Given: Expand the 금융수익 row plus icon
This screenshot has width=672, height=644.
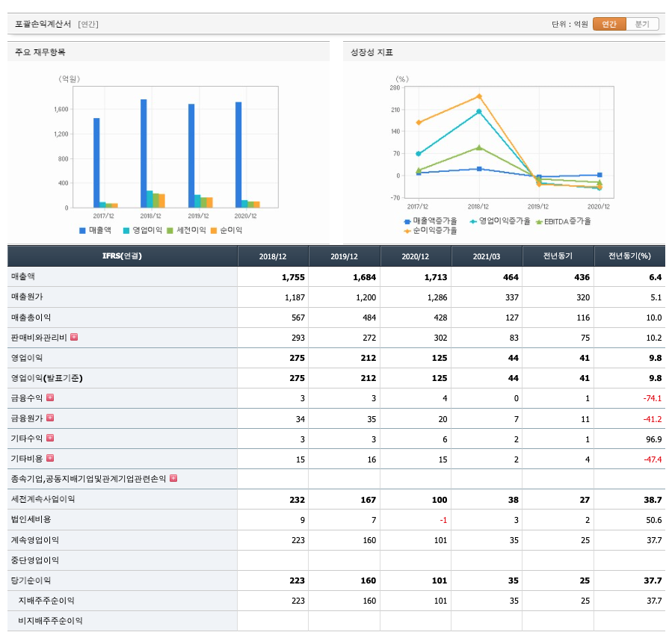Looking at the screenshot, I should click(x=50, y=397).
